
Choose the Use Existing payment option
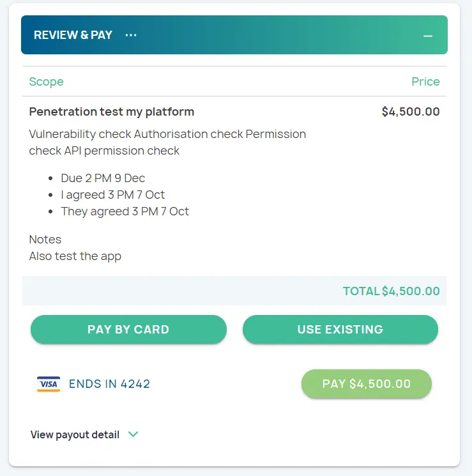pyautogui.click(x=340, y=330)
